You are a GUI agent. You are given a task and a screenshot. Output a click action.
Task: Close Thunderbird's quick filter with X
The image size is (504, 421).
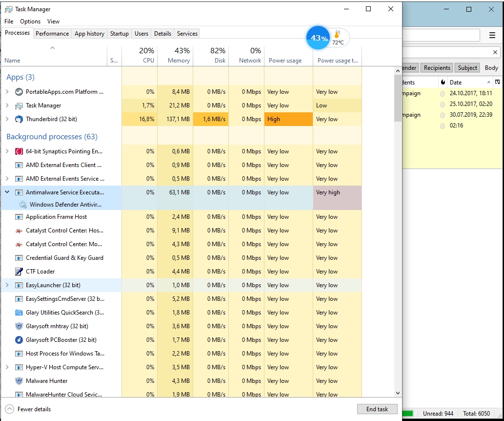(495, 52)
